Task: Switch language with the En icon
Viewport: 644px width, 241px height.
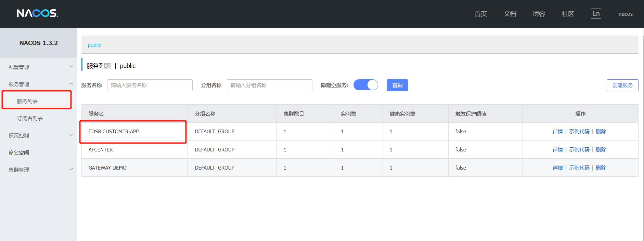Action: pyautogui.click(x=596, y=14)
